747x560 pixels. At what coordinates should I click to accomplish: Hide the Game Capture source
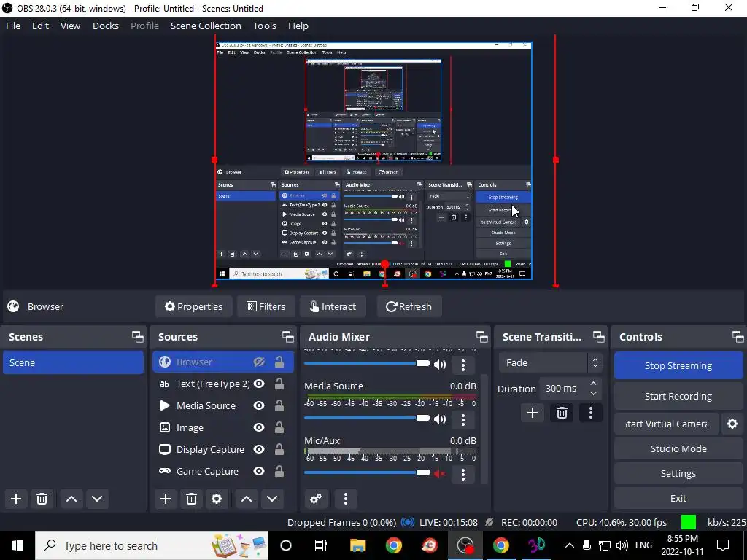click(259, 472)
